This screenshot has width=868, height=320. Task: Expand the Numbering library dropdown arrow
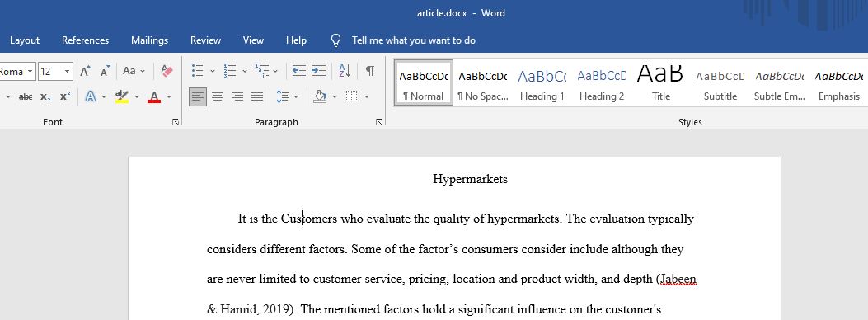click(x=244, y=72)
